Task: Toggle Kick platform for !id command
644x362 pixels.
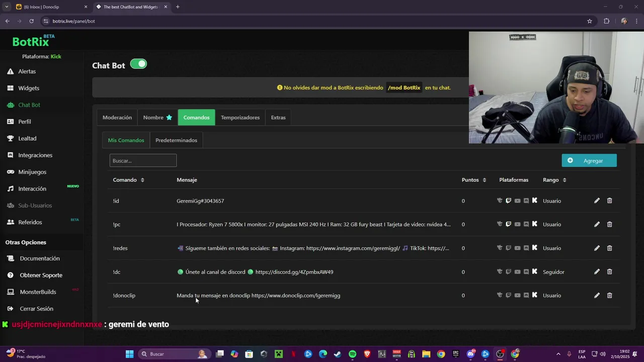Action: [x=534, y=201]
